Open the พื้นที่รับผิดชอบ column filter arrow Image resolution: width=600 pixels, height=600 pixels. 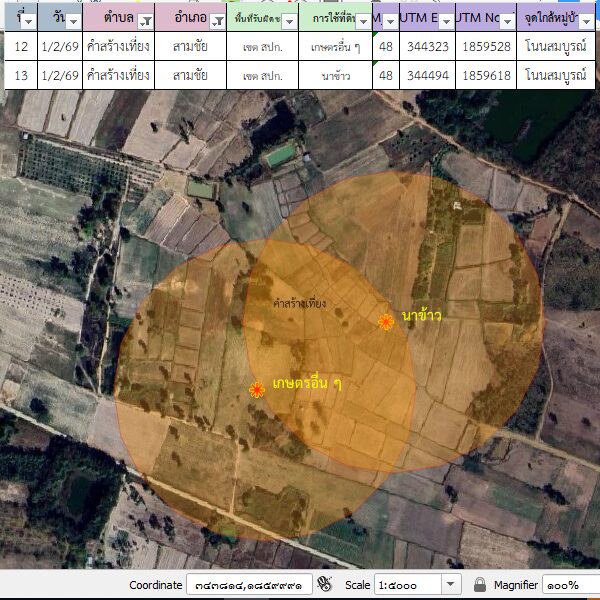(x=289, y=21)
